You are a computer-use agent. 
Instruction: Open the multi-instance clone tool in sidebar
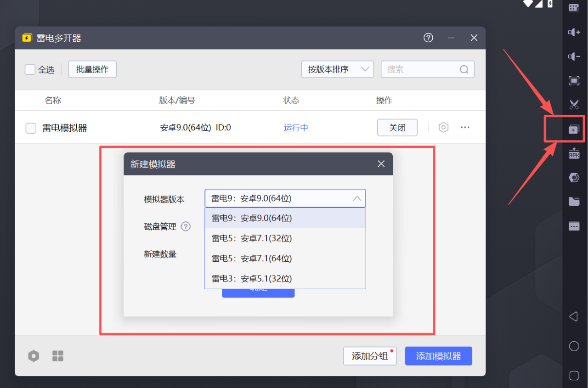pos(574,129)
